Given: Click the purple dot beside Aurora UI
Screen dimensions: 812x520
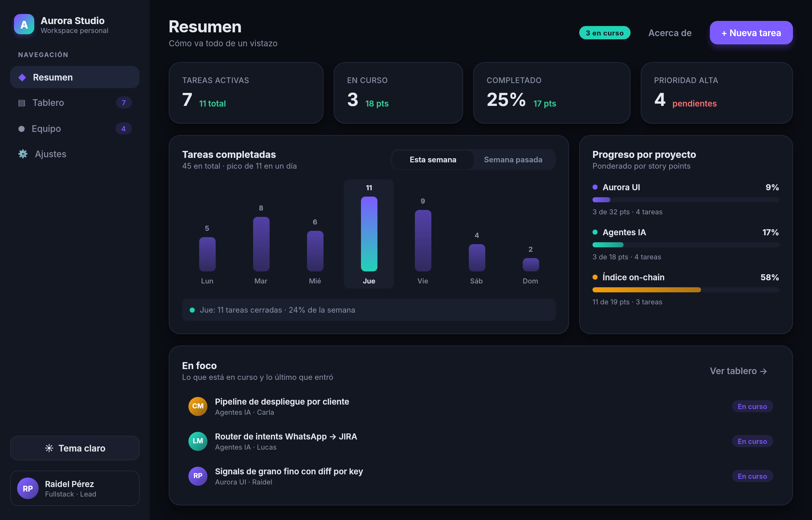Looking at the screenshot, I should pos(595,187).
